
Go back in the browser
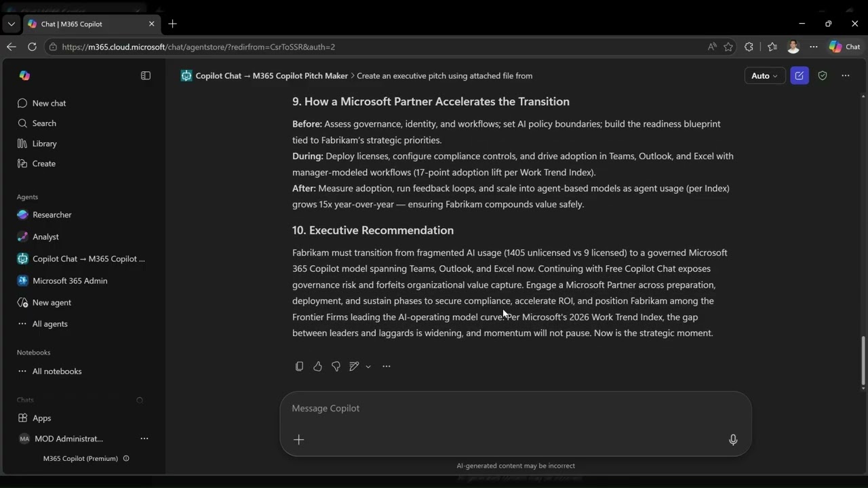pyautogui.click(x=11, y=47)
